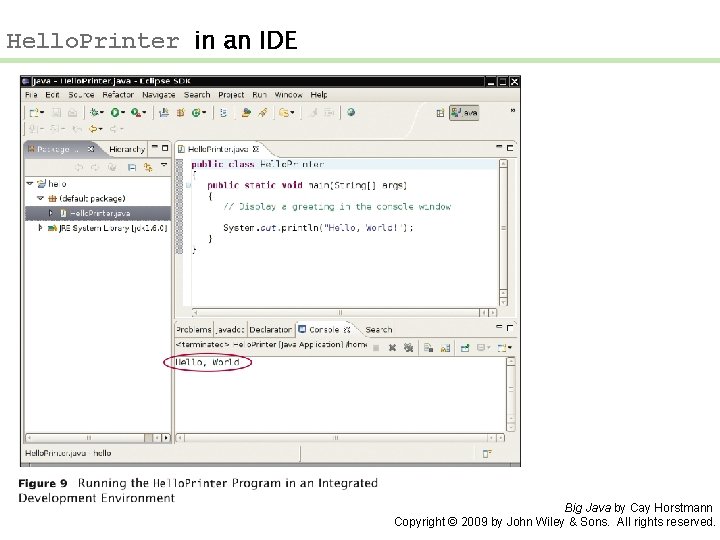Toggle Scroll Lock in the Console toolbar
Viewport: 720px width, 540px height.
pos(445,348)
